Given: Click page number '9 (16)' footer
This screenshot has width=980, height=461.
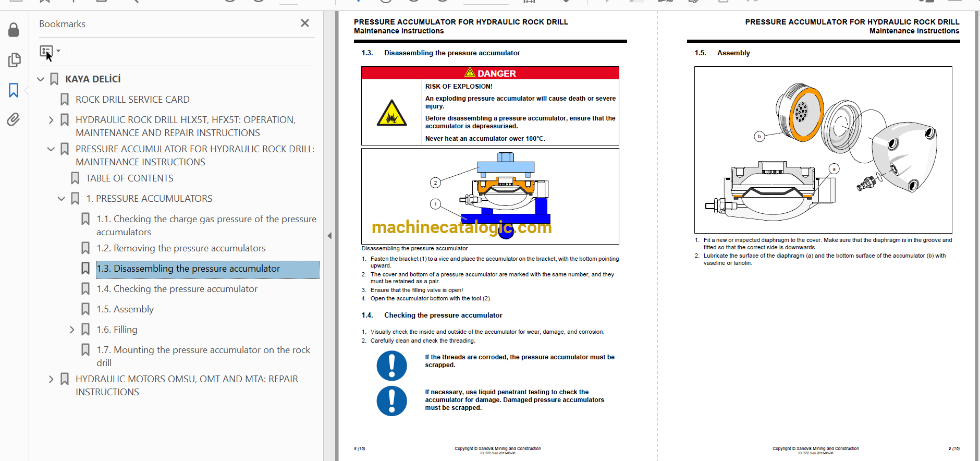Looking at the screenshot, I should coord(954,448).
